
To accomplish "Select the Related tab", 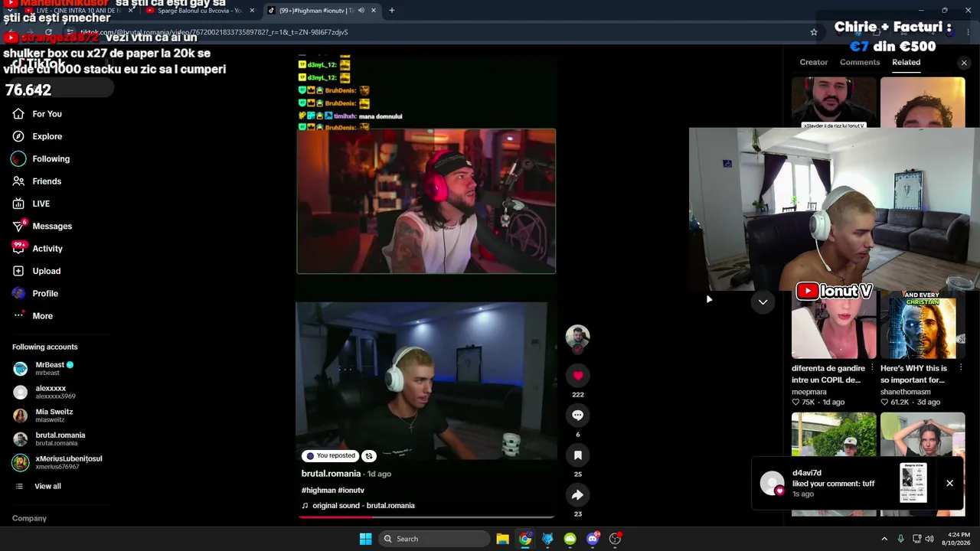I will pos(906,63).
